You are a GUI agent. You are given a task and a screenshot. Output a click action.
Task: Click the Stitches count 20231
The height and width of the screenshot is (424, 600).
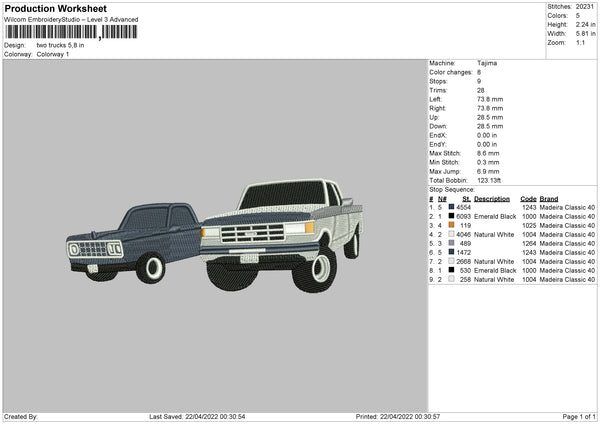click(585, 6)
